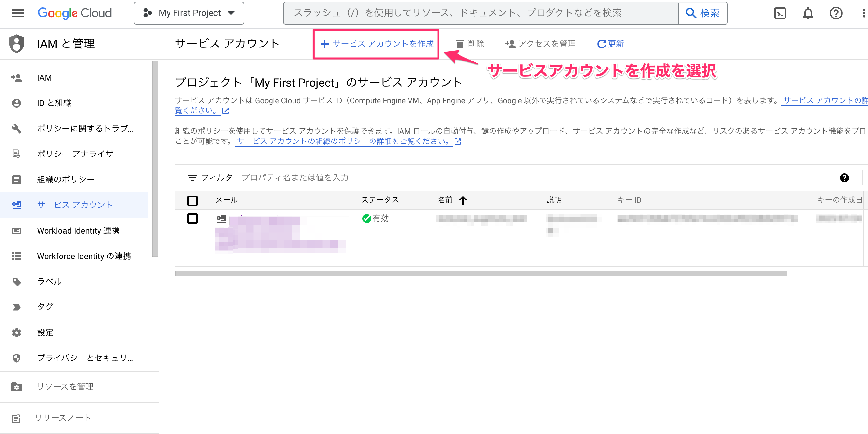The height and width of the screenshot is (434, 868).
Task: Check the service account row checkbox
Action: (x=192, y=218)
